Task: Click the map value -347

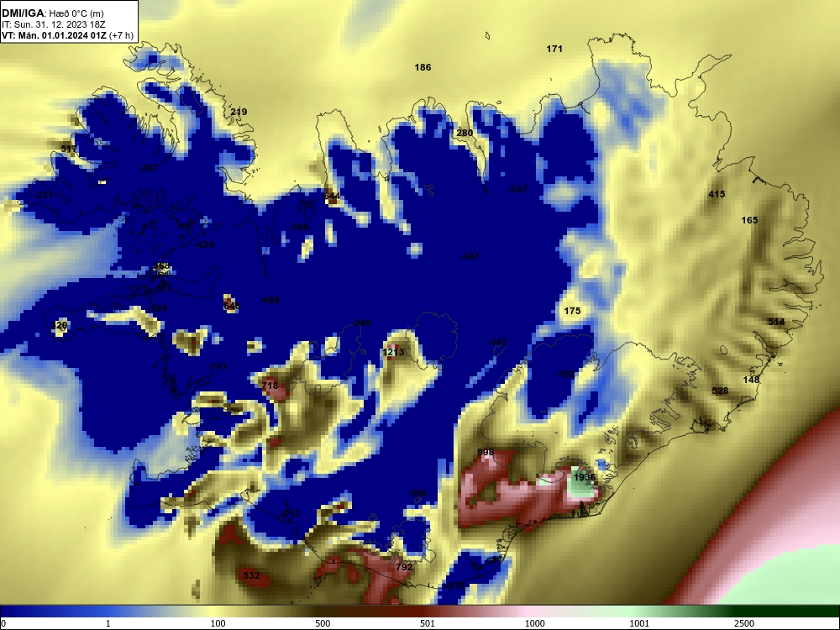Action: point(470,256)
